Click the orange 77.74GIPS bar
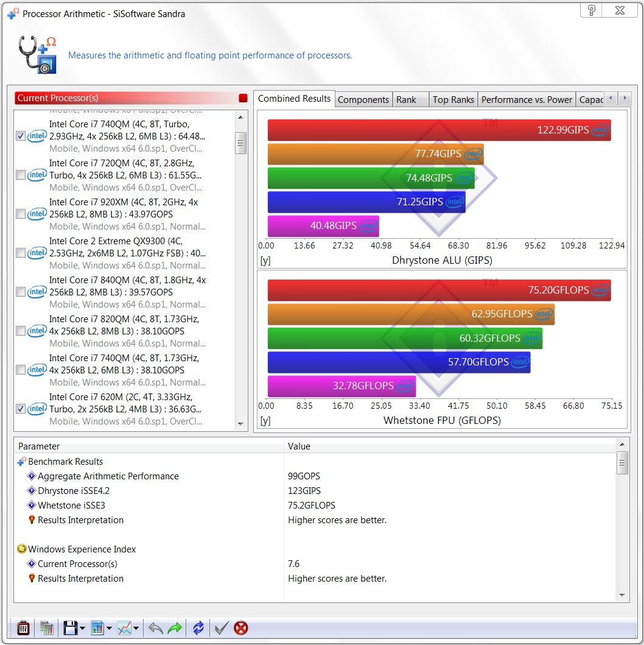The image size is (644, 645). [375, 154]
